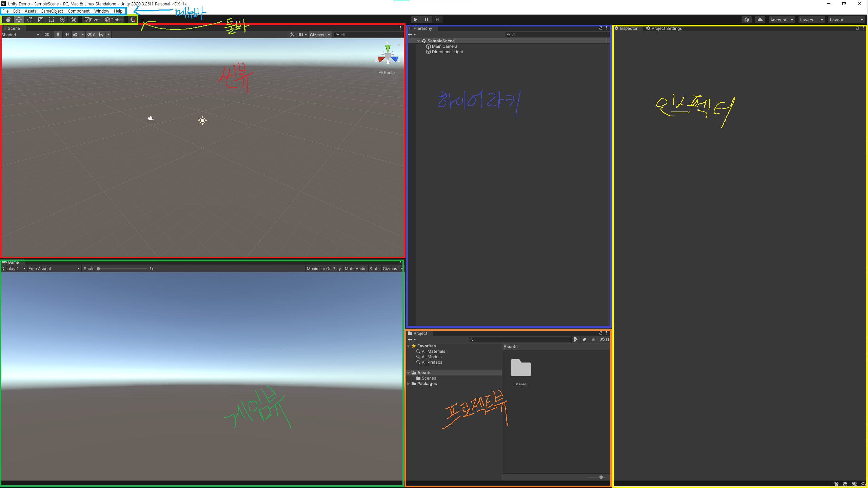Switch to the Scene tab

(12, 28)
